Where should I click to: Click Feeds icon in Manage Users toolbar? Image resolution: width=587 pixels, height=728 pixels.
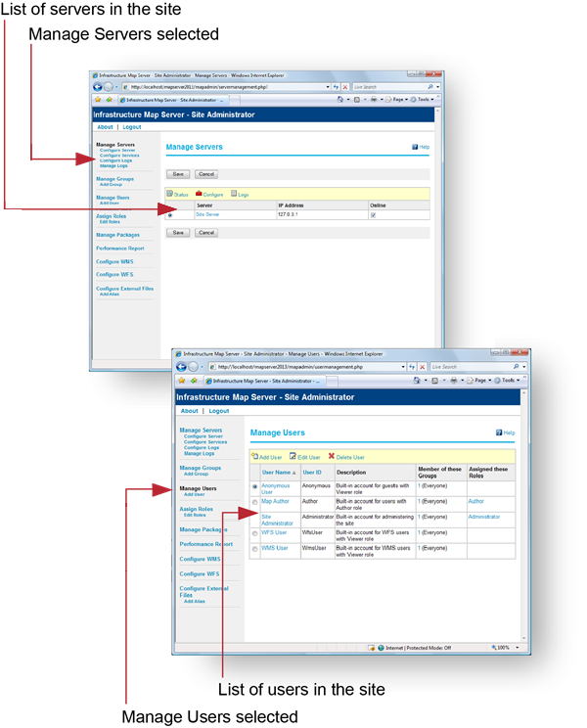[434, 381]
